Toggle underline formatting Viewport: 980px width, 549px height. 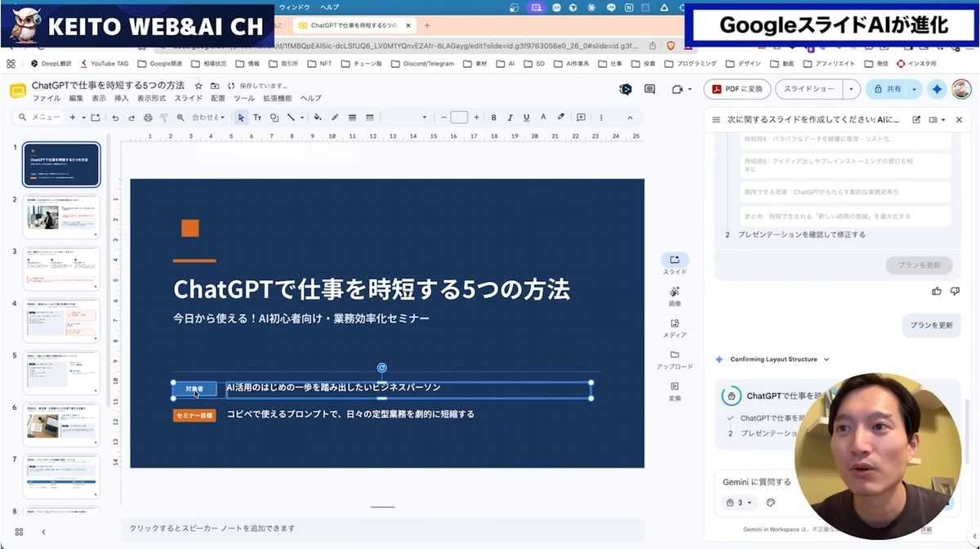526,118
